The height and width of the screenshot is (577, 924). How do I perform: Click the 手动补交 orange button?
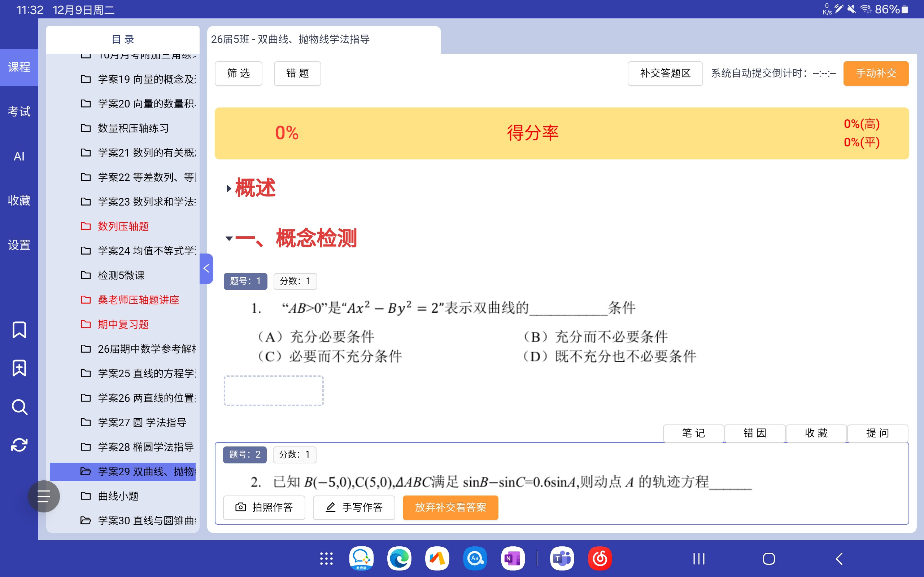[x=876, y=73]
